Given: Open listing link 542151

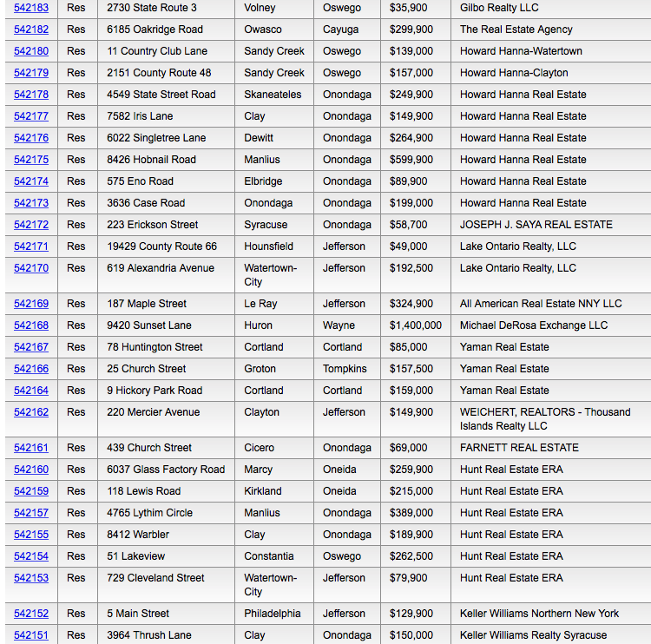Looking at the screenshot, I should [x=31, y=634].
